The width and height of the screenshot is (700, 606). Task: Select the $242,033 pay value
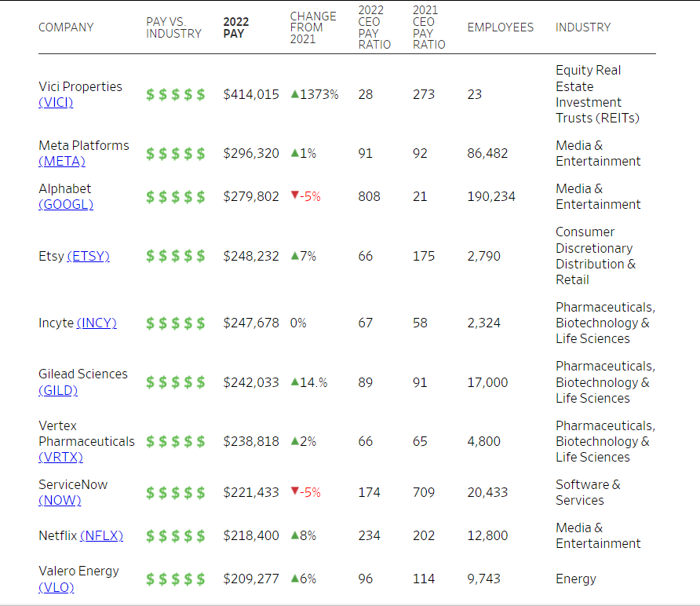pyautogui.click(x=251, y=383)
